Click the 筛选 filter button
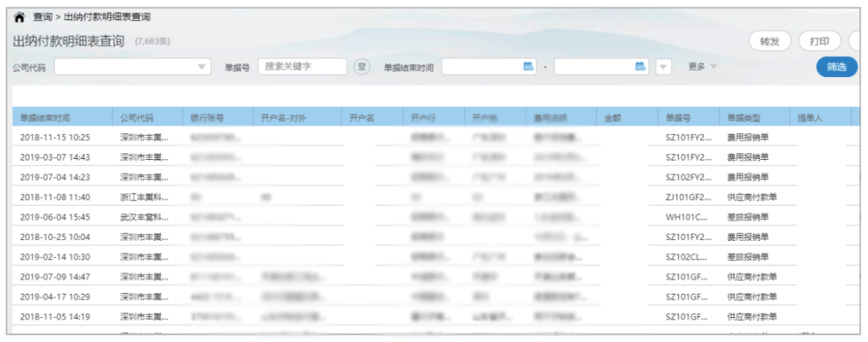This screenshot has height=342, width=868. [836, 67]
